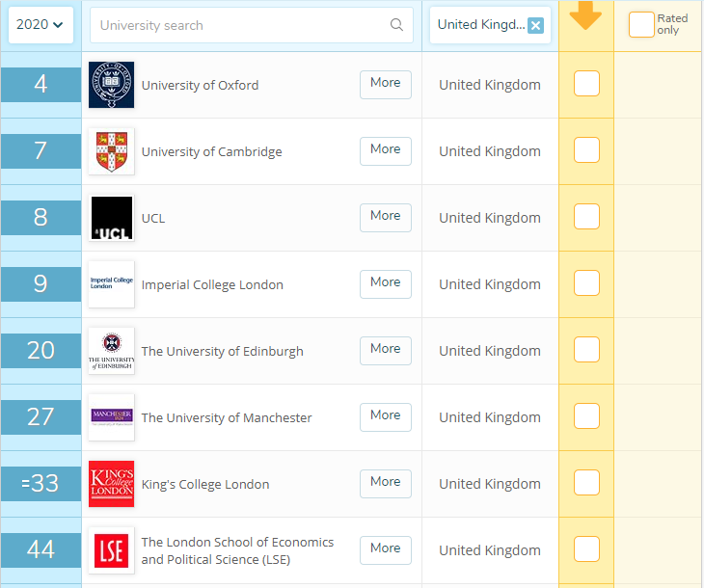Click the University of Manchester logo

111,417
